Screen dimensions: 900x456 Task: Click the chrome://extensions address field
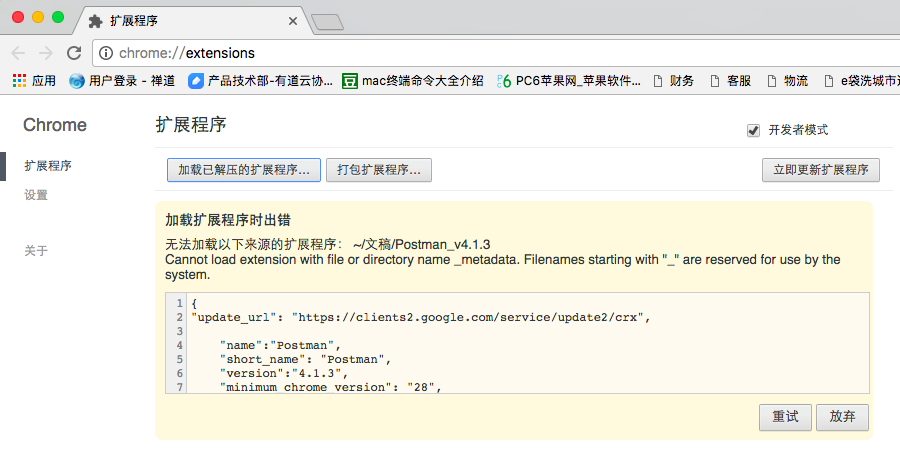(400, 53)
